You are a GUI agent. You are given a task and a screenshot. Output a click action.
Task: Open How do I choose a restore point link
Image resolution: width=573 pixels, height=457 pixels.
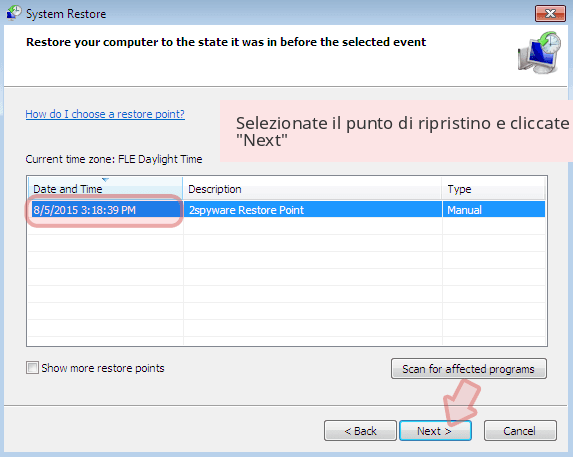pos(105,114)
